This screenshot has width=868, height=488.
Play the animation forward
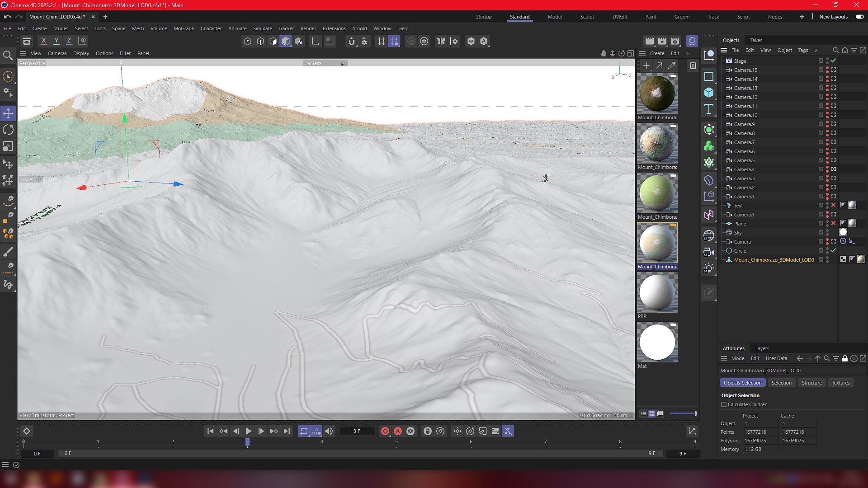click(248, 431)
